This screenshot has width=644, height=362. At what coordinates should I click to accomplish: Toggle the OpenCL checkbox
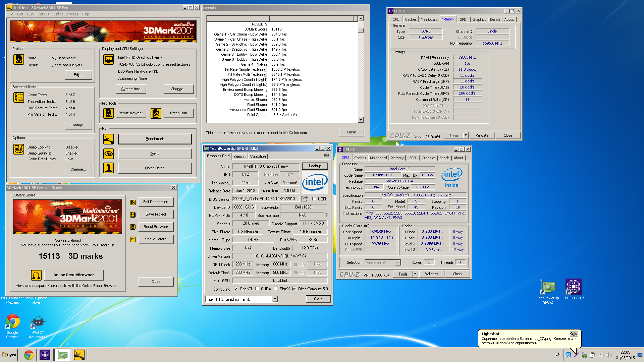click(236, 289)
